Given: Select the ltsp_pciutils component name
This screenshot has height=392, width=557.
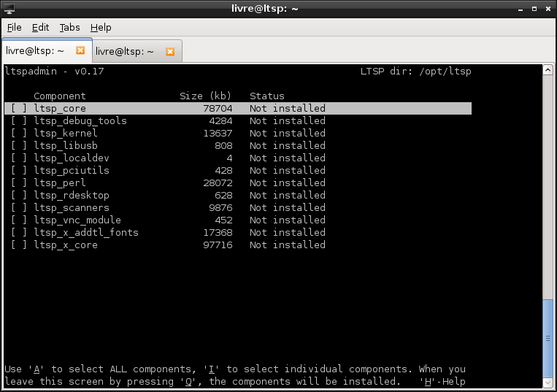Looking at the screenshot, I should tap(72, 170).
